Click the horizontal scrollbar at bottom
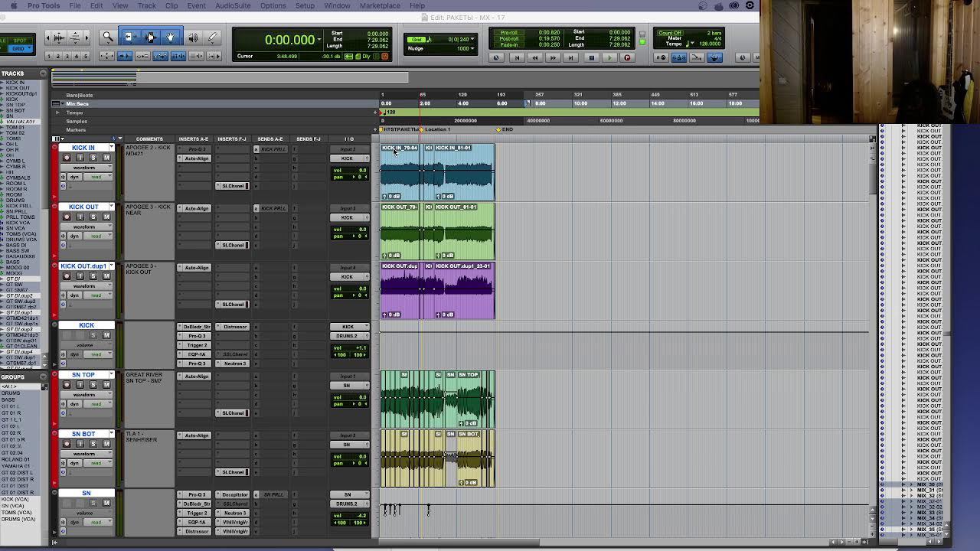This screenshot has height=551, width=980. point(459,543)
